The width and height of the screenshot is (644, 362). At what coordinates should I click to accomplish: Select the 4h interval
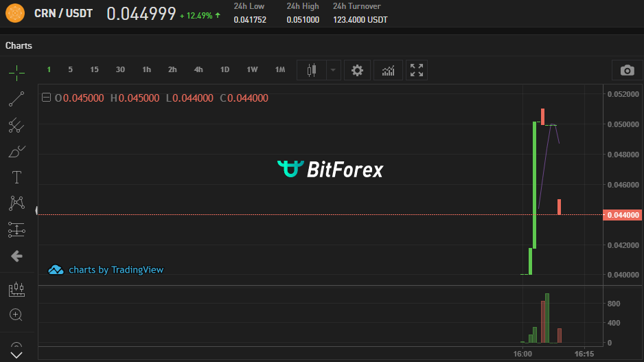pos(198,69)
